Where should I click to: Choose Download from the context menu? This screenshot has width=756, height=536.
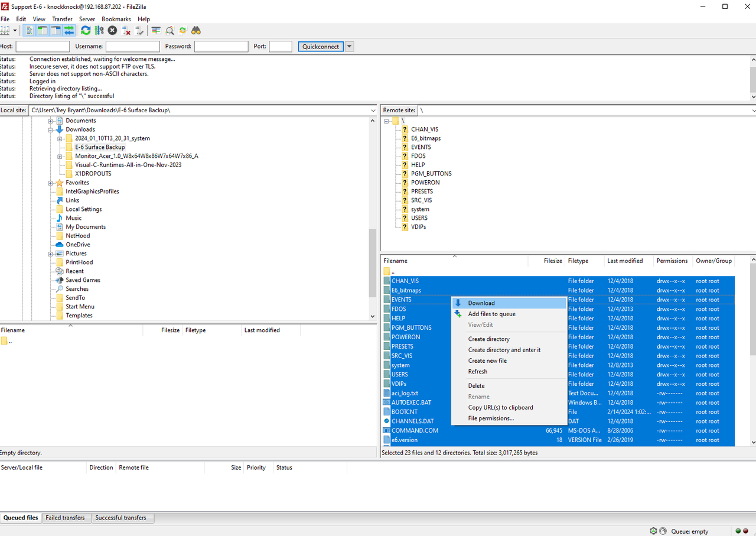coord(509,303)
